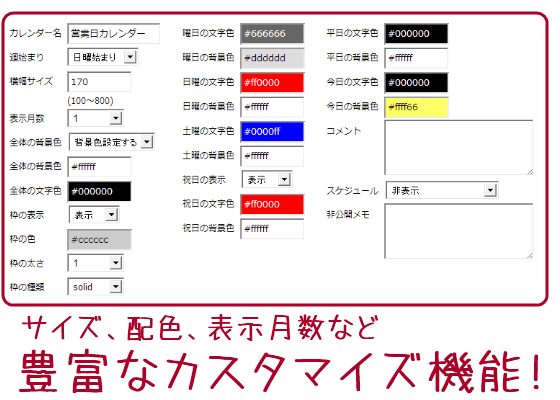560x400 pixels.
Task: Click the コメント text area
Action: 459,148
